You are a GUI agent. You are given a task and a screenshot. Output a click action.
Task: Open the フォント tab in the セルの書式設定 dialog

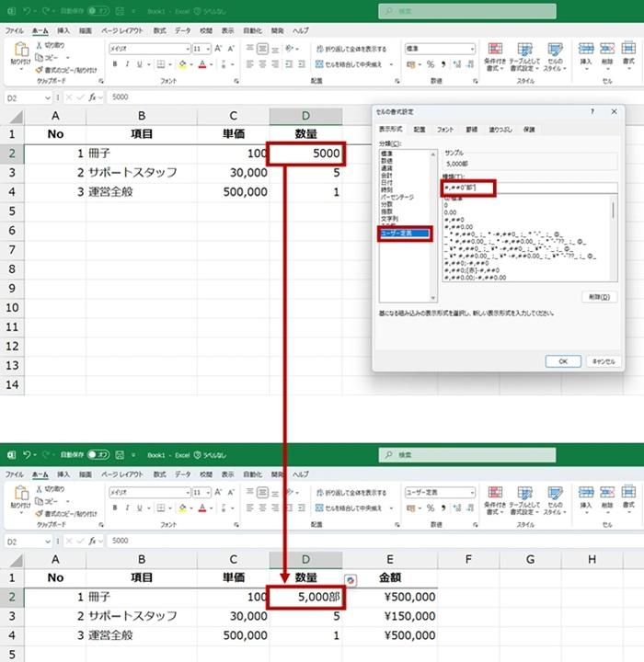445,130
